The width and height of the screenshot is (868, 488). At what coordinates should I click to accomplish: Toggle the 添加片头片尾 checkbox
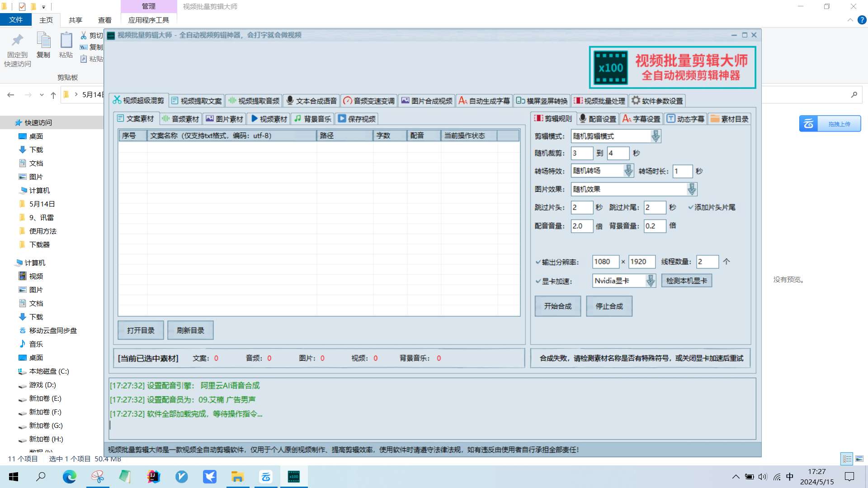point(691,207)
